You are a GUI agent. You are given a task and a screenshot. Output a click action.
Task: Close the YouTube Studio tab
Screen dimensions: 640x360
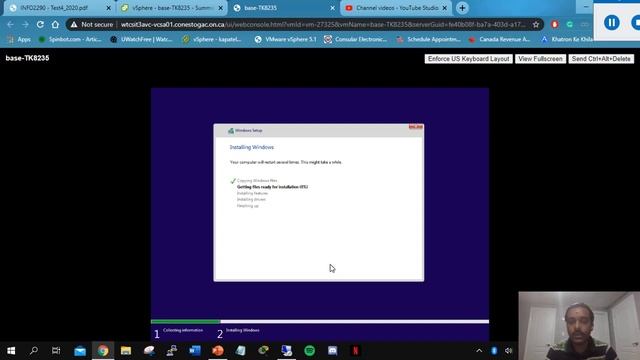tap(444, 8)
